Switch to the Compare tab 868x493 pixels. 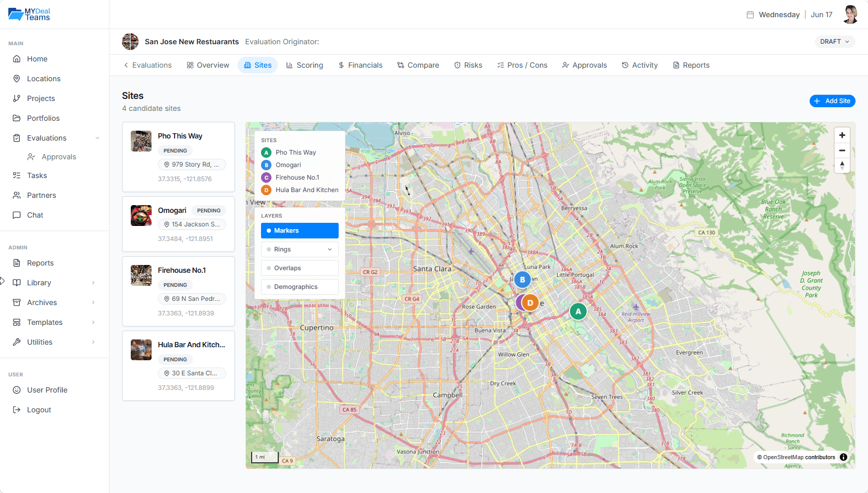tap(418, 65)
